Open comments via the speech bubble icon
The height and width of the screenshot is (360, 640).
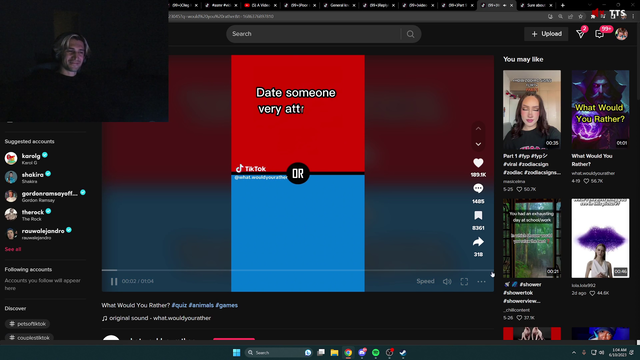click(478, 189)
